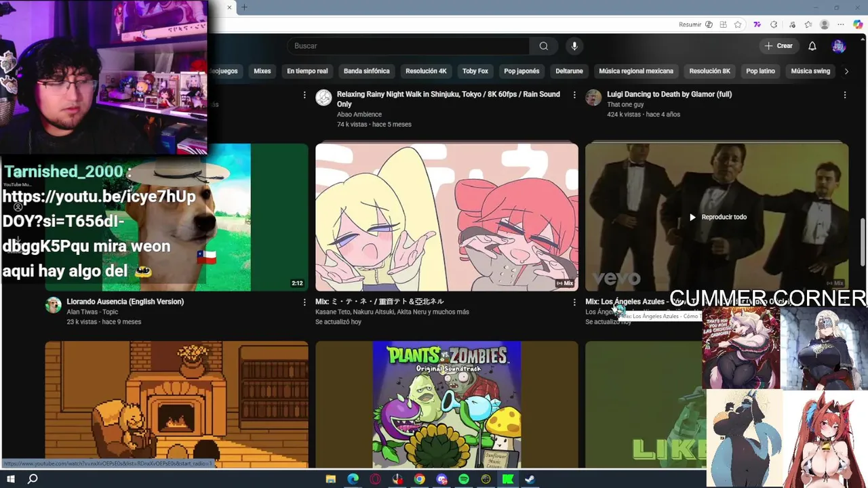The width and height of the screenshot is (868, 488).
Task: Select the Pop latino chip
Action: point(760,71)
